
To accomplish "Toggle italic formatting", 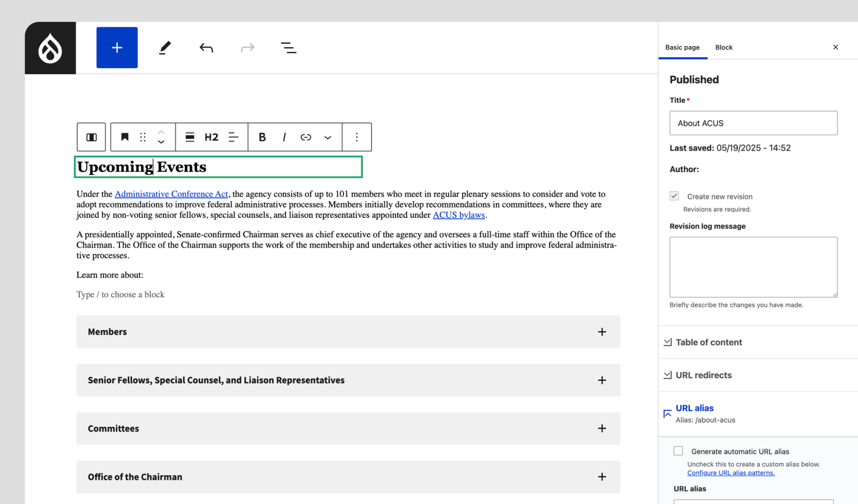I will (x=284, y=137).
